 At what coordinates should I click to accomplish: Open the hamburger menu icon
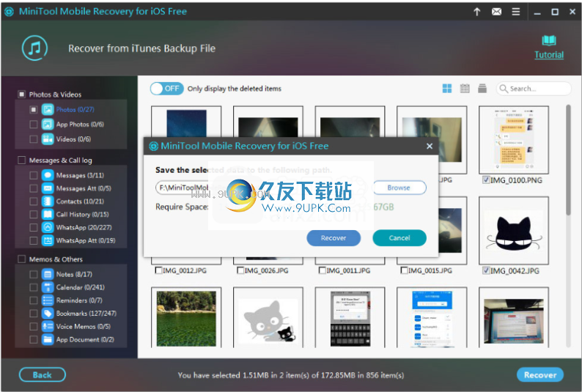pos(515,12)
